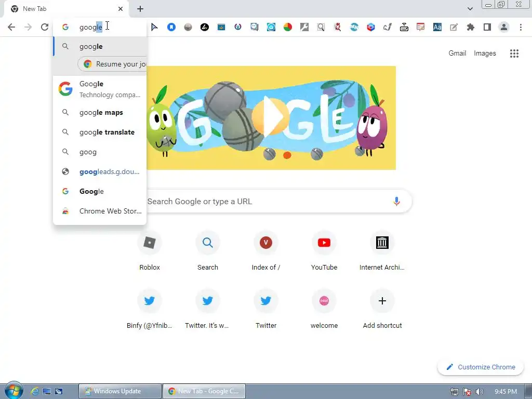This screenshot has width=532, height=399.
Task: Select Google Technology company suggestion
Action: coord(100,89)
